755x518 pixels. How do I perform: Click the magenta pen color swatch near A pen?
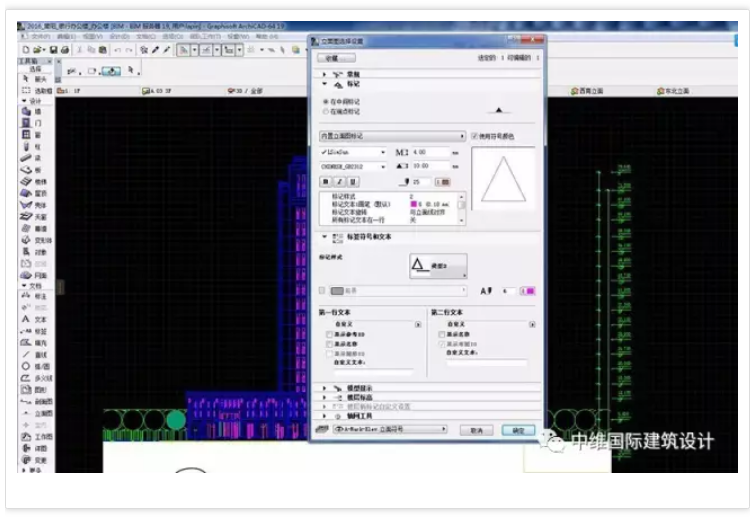tap(527, 291)
